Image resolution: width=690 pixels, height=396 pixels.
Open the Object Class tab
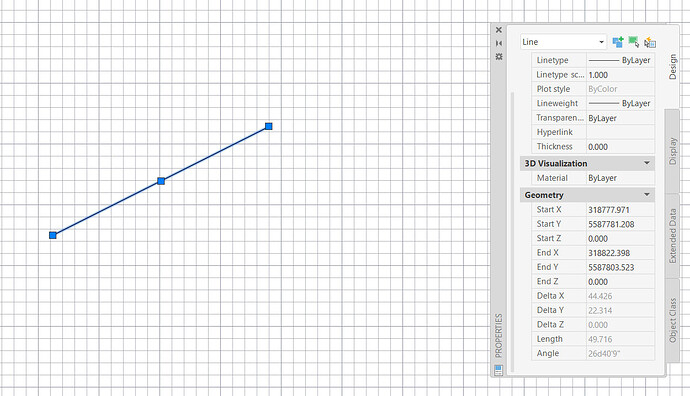coord(672,320)
